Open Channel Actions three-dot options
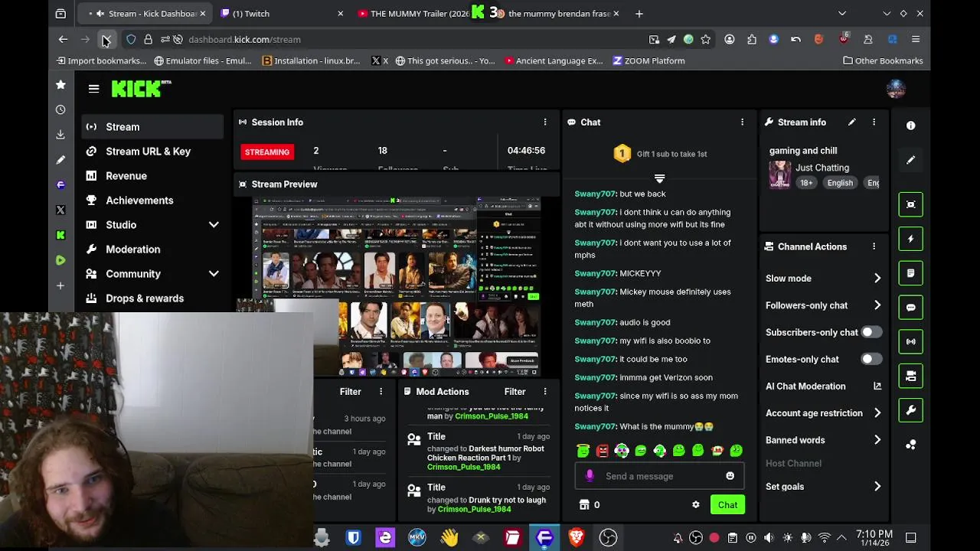This screenshot has width=980, height=551. point(874,246)
